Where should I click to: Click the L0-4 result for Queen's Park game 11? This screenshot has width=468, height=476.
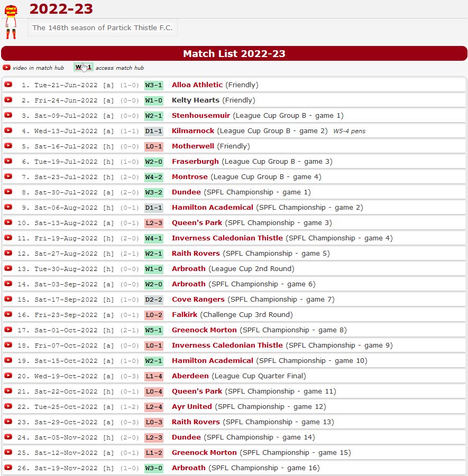[154, 391]
